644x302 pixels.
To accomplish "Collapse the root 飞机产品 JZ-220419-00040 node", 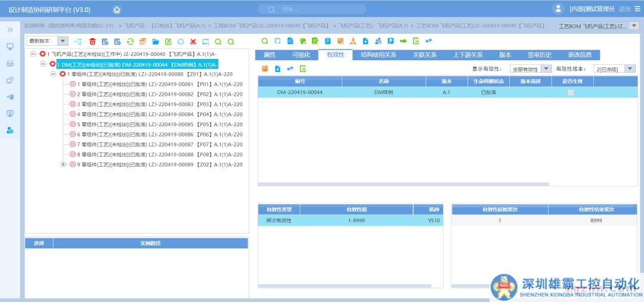I will pyautogui.click(x=33, y=54).
